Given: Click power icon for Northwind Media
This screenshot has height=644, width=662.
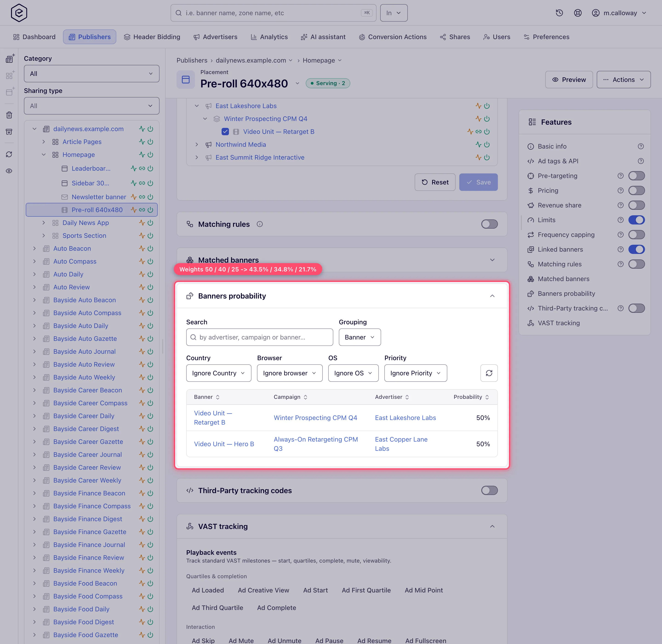Looking at the screenshot, I should click(487, 144).
